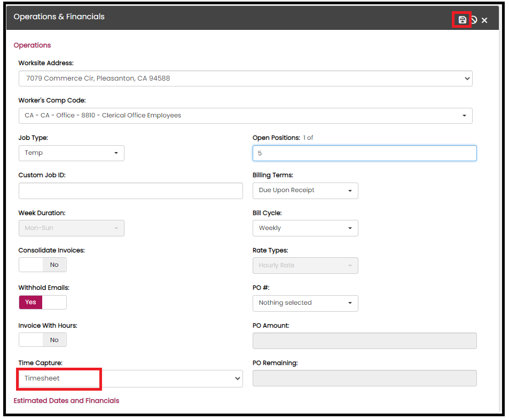Close the Operations & Financials dialog
The height and width of the screenshot is (420, 509).
[484, 20]
